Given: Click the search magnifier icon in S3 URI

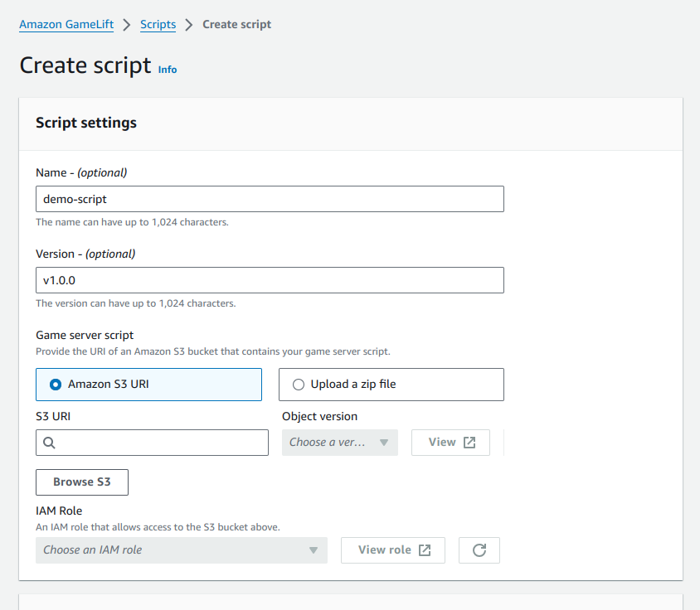Looking at the screenshot, I should coord(49,443).
